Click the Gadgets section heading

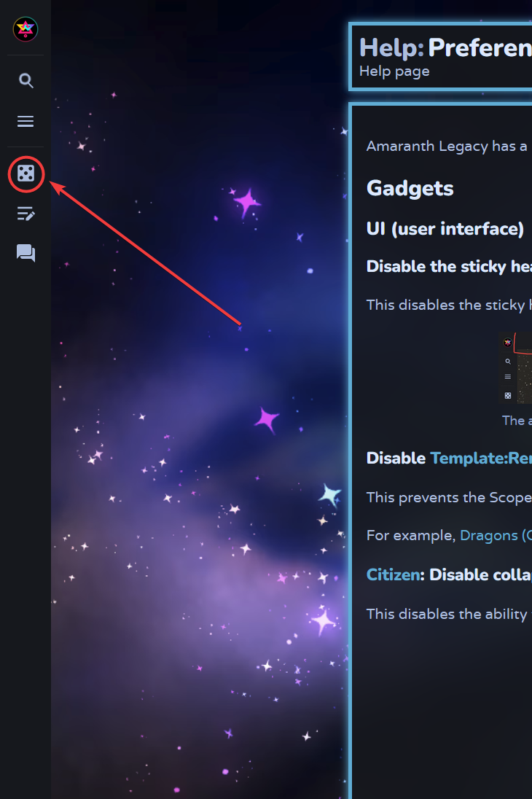[410, 188]
